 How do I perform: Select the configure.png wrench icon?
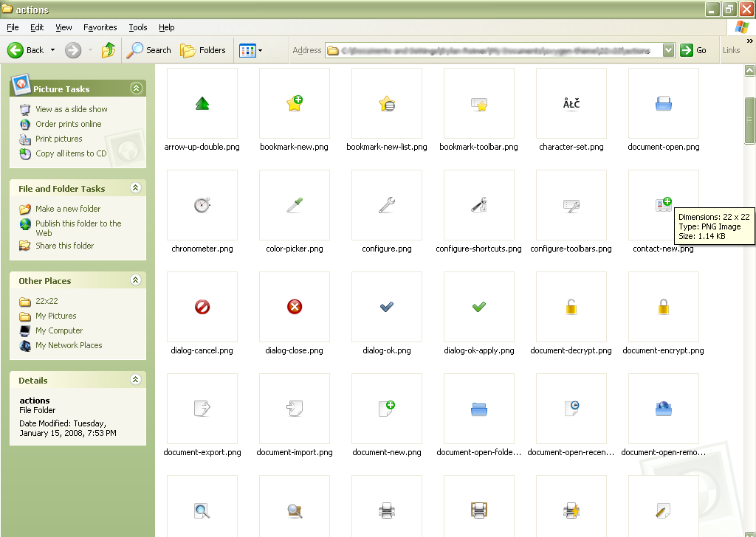click(386, 204)
